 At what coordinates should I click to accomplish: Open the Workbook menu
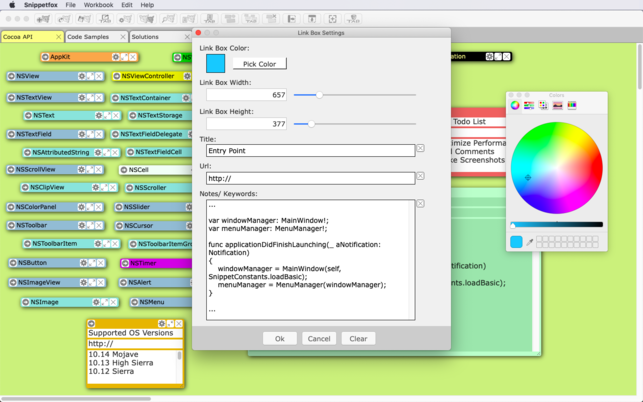click(98, 5)
